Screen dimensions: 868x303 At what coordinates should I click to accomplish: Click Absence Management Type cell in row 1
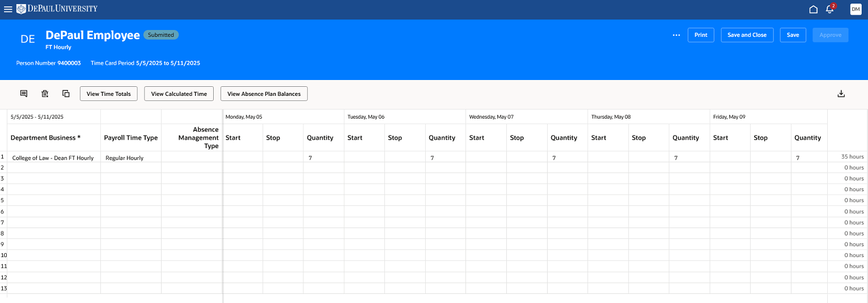(x=192, y=157)
